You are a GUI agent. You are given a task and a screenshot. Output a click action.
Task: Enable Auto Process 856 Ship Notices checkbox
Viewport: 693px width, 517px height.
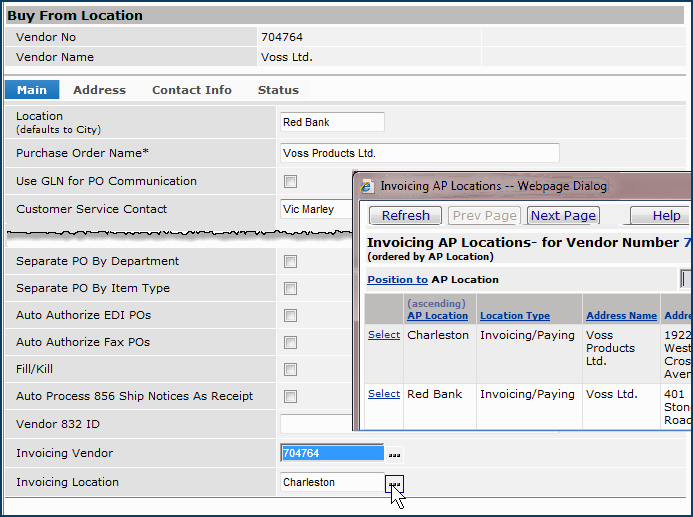290,397
